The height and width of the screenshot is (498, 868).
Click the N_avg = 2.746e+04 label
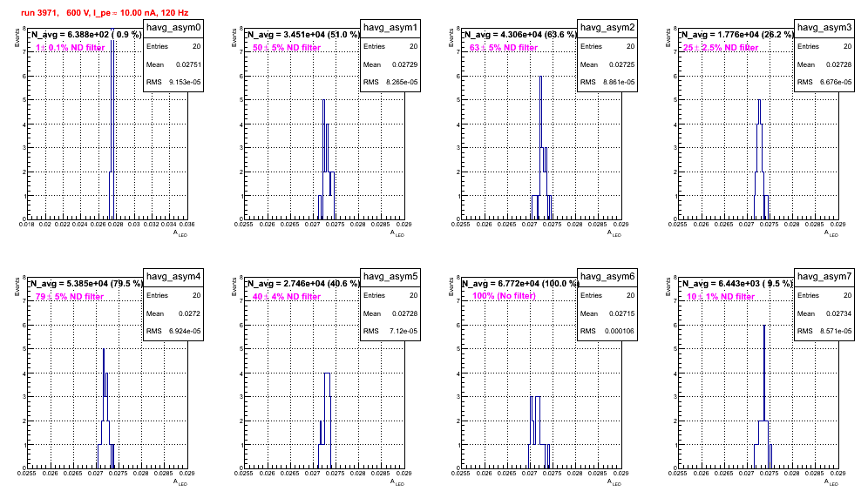pos(302,284)
